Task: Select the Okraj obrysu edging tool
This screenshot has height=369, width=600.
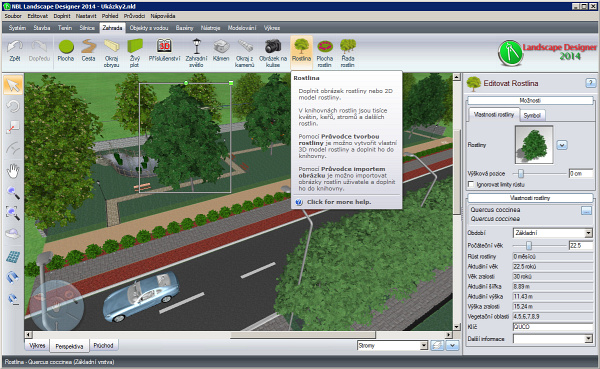Action: pyautogui.click(x=111, y=53)
